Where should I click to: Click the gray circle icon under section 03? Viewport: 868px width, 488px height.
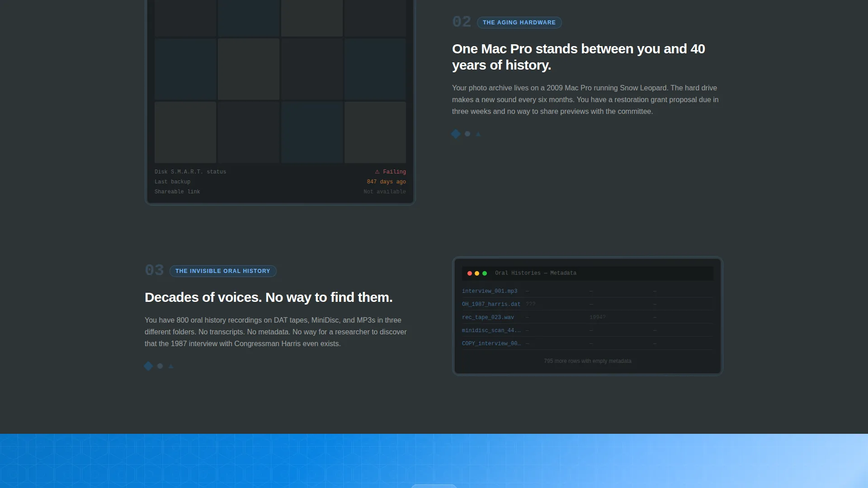pos(160,366)
